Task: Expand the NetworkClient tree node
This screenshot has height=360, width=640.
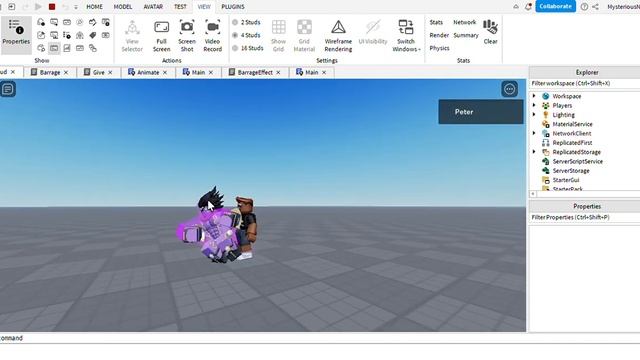Action: tap(534, 133)
